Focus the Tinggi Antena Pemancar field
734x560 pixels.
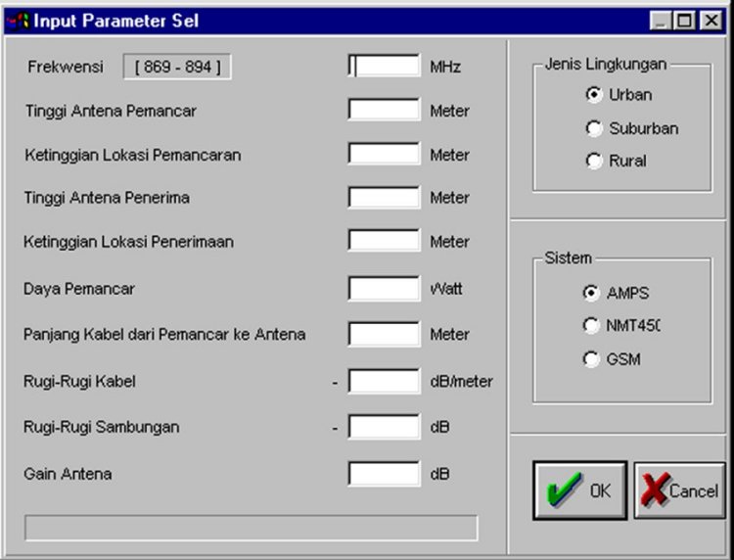[x=384, y=111]
